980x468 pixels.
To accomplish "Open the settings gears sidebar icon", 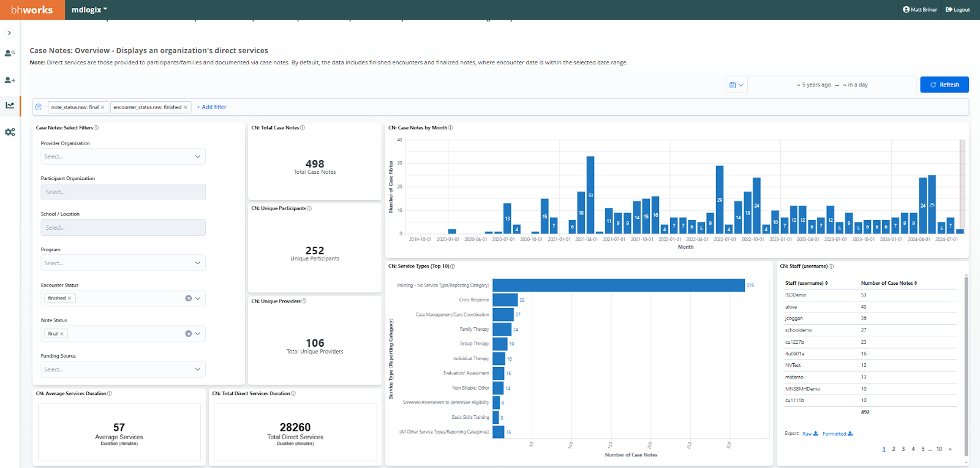I will [10, 132].
